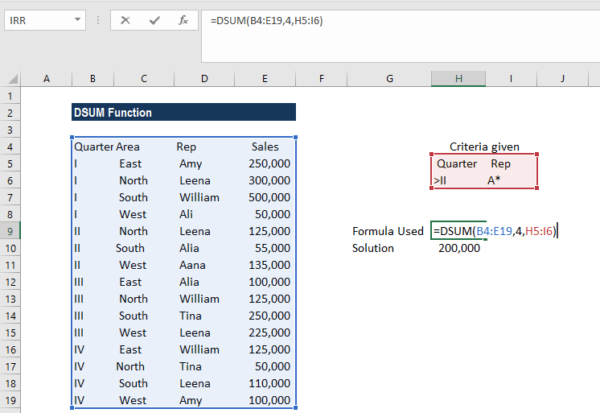Select column E header

click(265, 79)
